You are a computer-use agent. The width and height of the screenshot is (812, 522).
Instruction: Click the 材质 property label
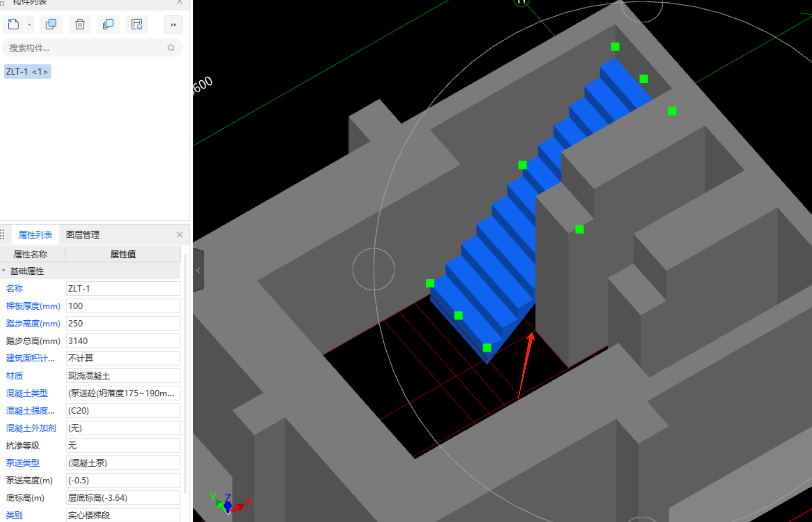coord(14,376)
